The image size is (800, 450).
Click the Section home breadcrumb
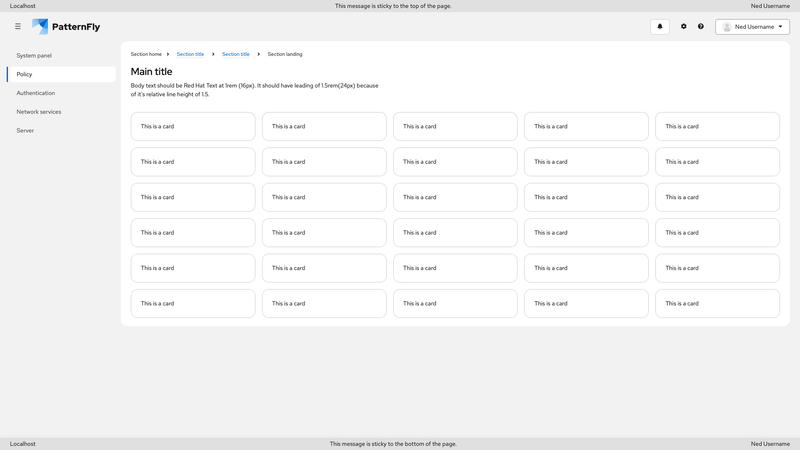pyautogui.click(x=146, y=54)
